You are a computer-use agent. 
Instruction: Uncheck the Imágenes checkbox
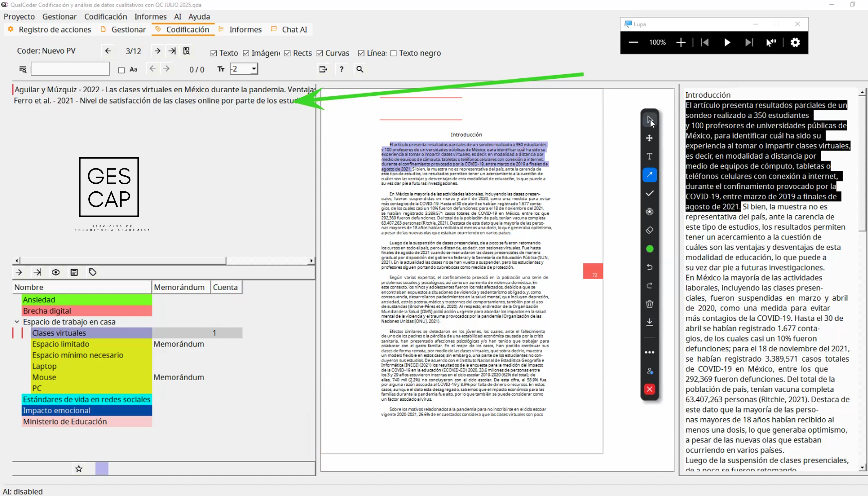[246, 53]
